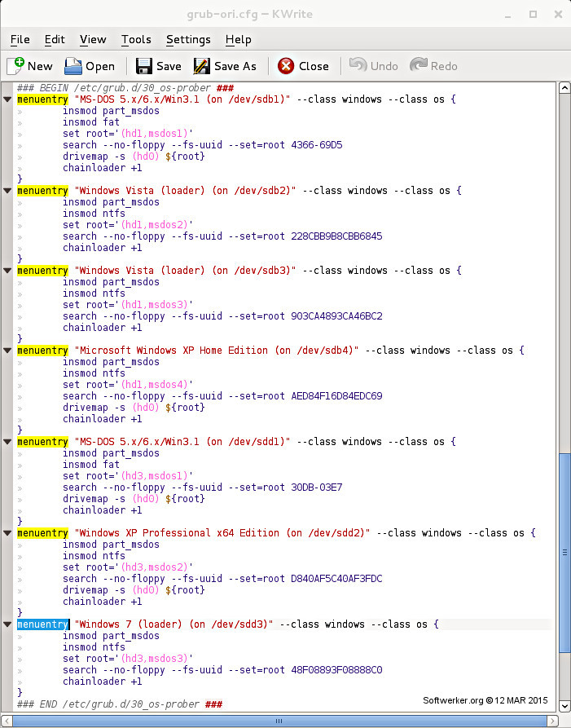Open the Tools menu
This screenshot has width=571, height=728.
click(136, 39)
